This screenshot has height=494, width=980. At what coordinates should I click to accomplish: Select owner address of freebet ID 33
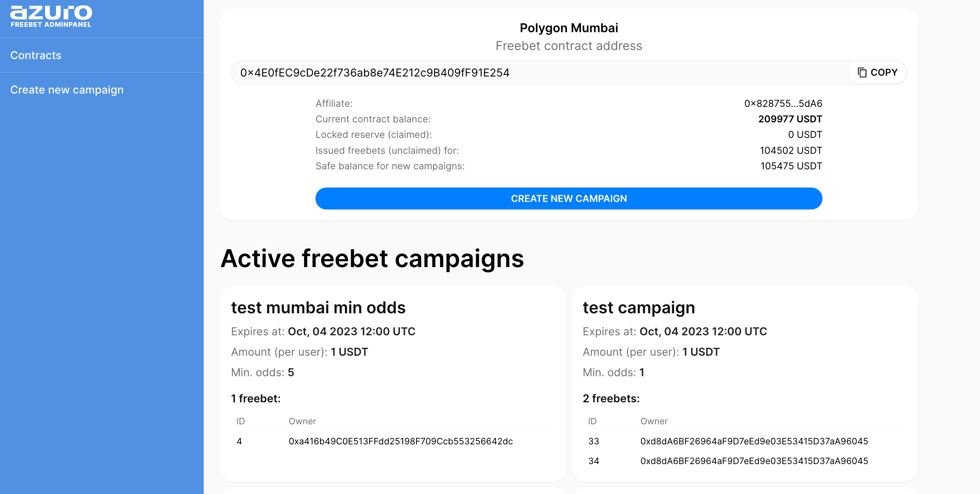pyautogui.click(x=754, y=441)
